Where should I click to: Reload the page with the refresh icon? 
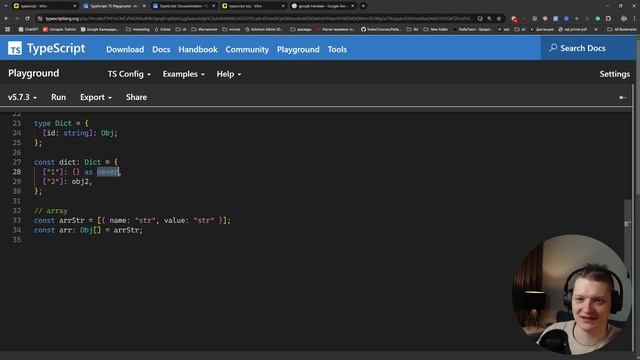27,19
